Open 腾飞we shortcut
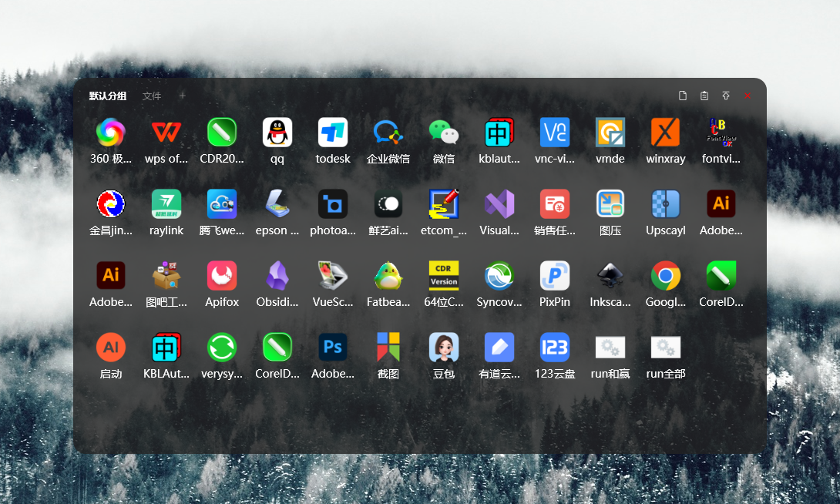 click(222, 204)
